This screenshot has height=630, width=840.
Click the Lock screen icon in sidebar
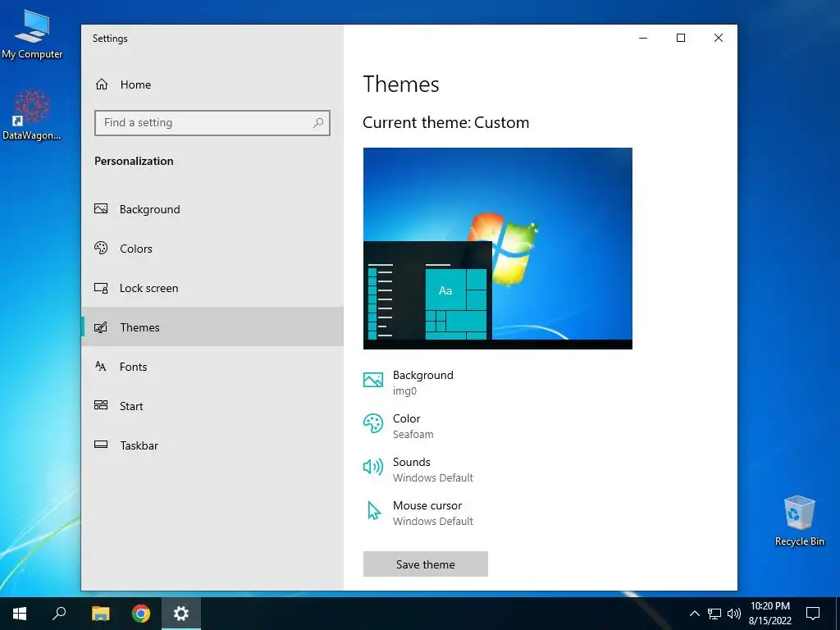101,288
